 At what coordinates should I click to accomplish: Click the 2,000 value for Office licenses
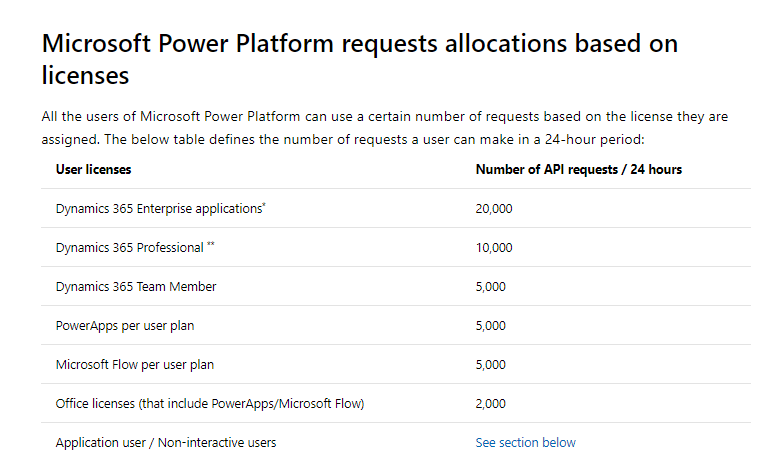[x=491, y=404]
